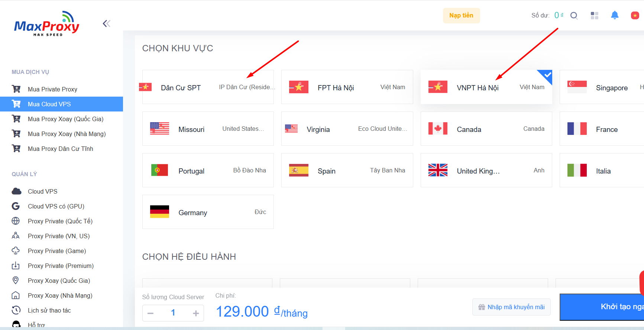644x330 pixels.
Task: Open Mua Proxy Dân Cư Tĩnh
Action: click(x=62, y=149)
